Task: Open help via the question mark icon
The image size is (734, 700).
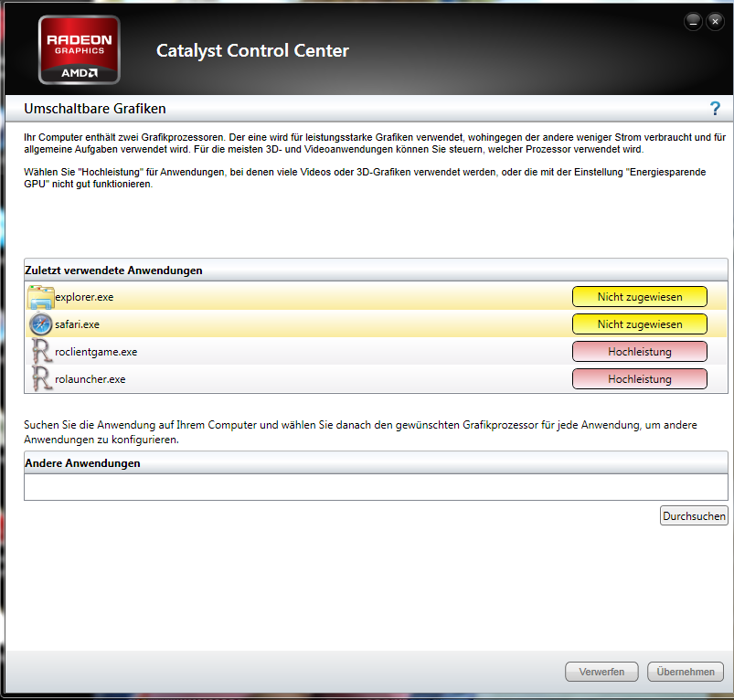Action: (714, 108)
